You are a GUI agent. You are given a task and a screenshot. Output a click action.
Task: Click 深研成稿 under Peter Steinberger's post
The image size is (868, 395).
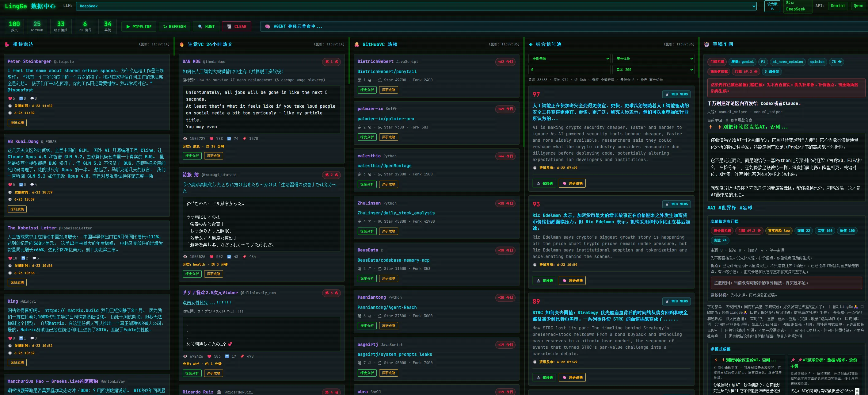coord(17,123)
